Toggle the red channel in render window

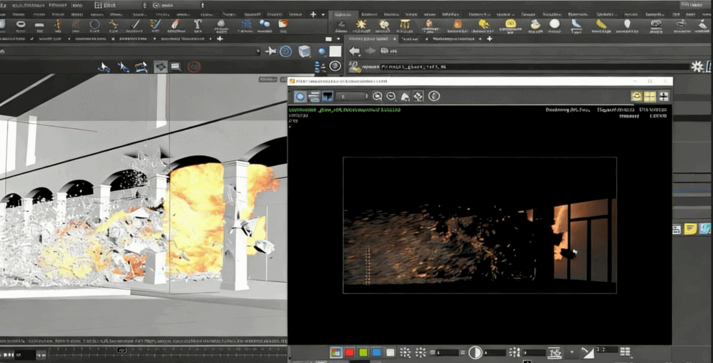coord(349,353)
